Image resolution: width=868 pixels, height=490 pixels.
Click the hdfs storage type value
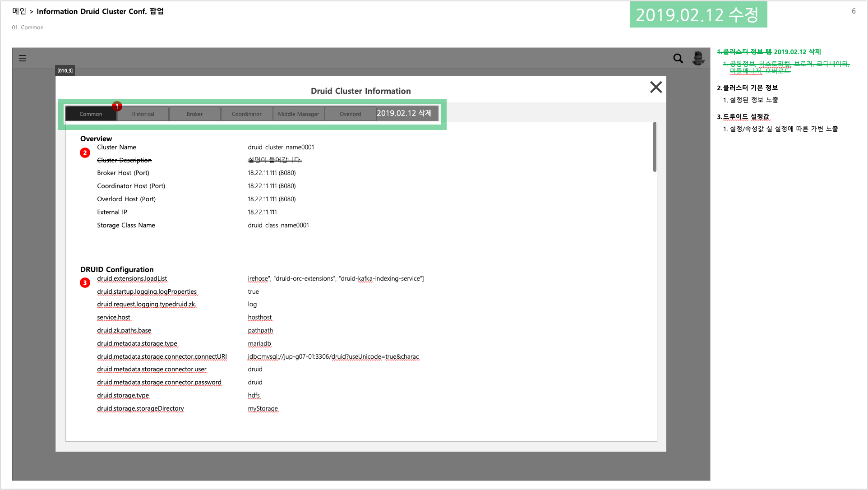click(254, 395)
